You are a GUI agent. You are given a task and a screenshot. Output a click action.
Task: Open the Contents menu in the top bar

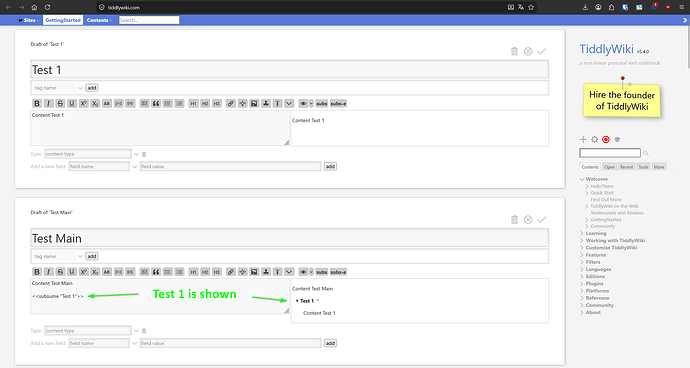coord(99,20)
